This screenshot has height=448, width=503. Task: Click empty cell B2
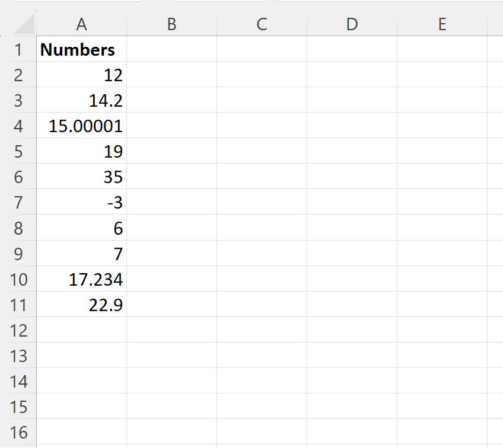(171, 75)
